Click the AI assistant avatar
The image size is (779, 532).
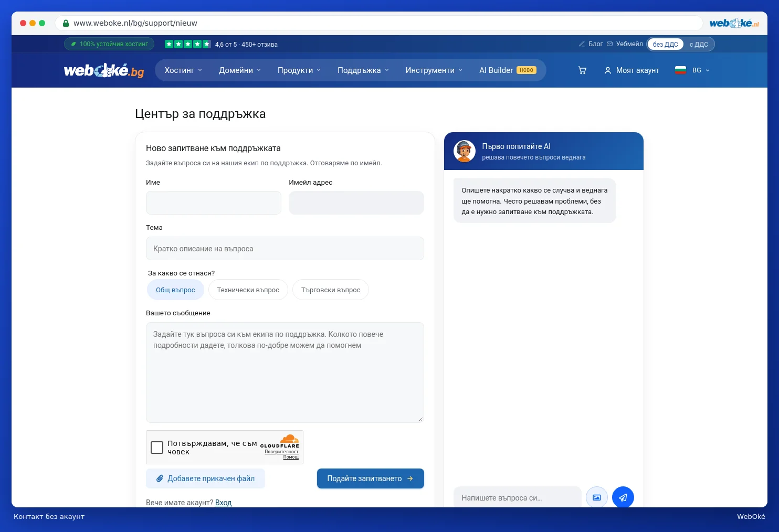point(465,151)
